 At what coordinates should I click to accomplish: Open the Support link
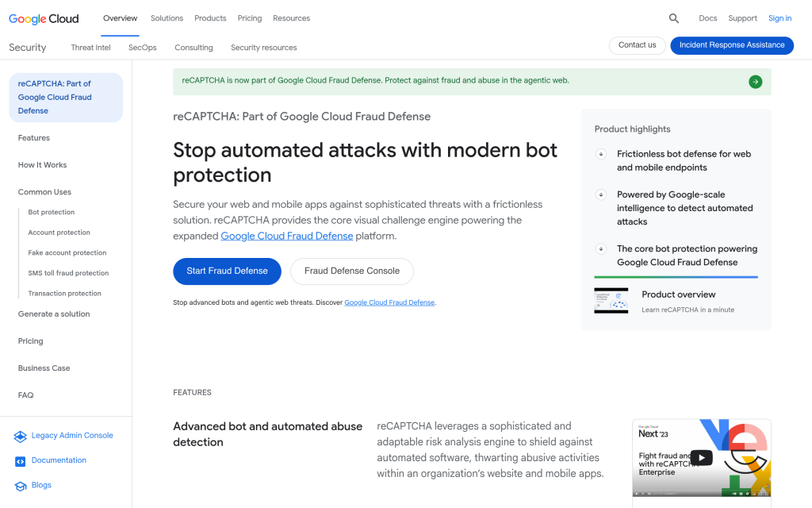742,18
